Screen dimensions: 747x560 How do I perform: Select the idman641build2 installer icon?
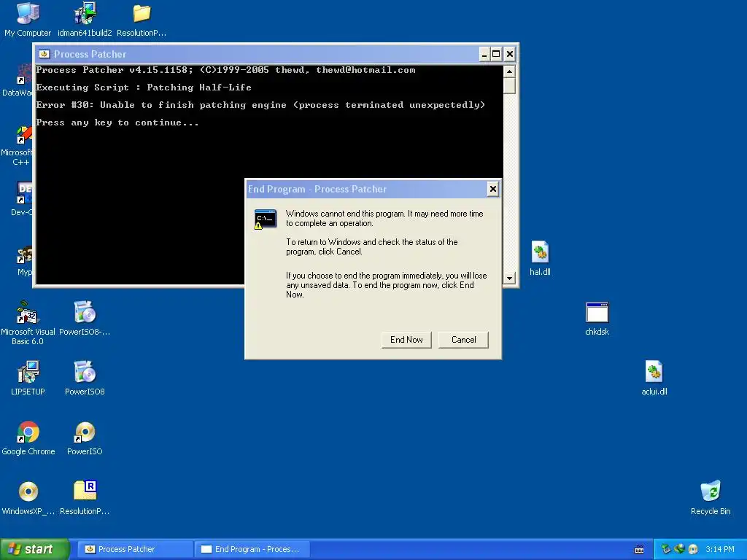tap(85, 20)
